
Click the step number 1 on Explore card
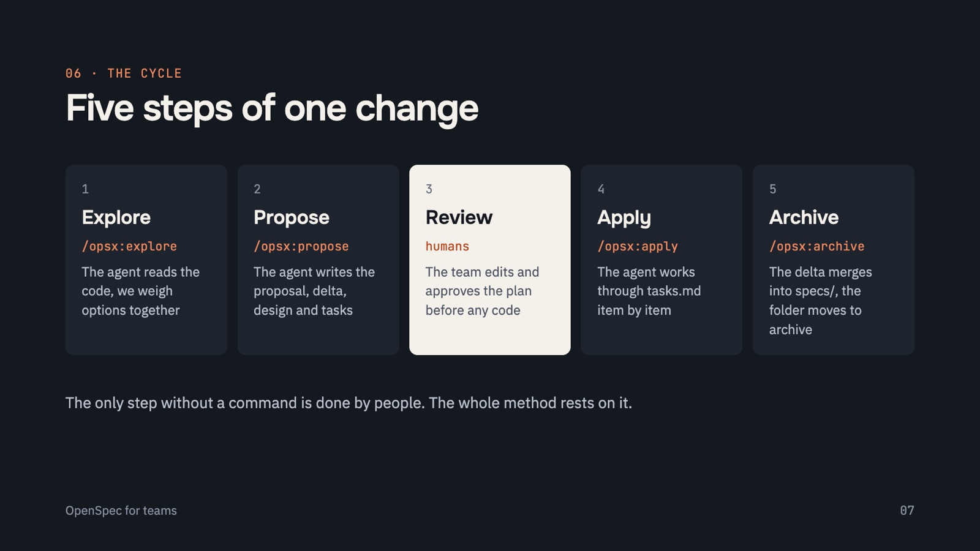85,189
